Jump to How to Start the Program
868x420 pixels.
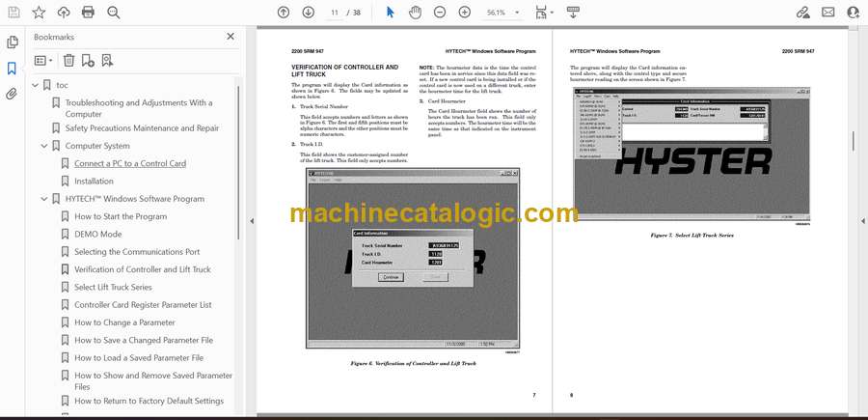[121, 216]
